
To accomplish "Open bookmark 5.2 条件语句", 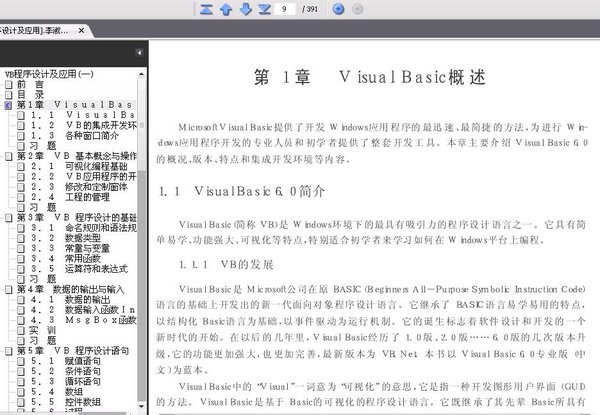I will pos(65,371).
